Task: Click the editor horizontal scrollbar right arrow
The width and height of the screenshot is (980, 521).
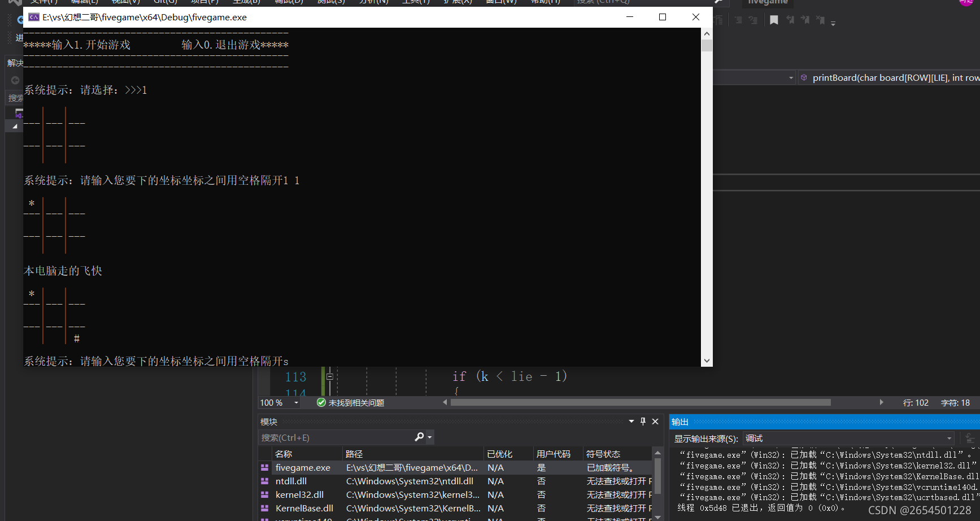Action: coord(881,402)
